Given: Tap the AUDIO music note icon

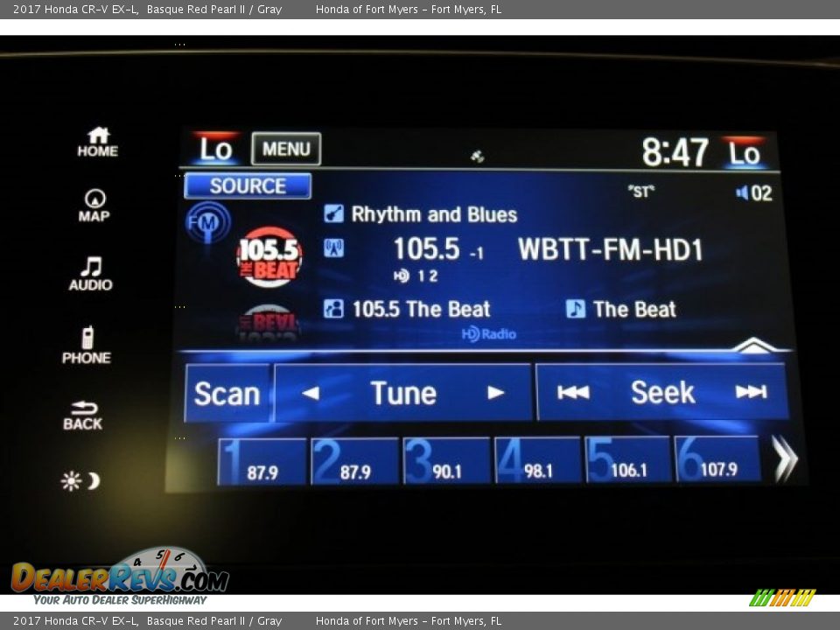Looking at the screenshot, I should tap(91, 273).
